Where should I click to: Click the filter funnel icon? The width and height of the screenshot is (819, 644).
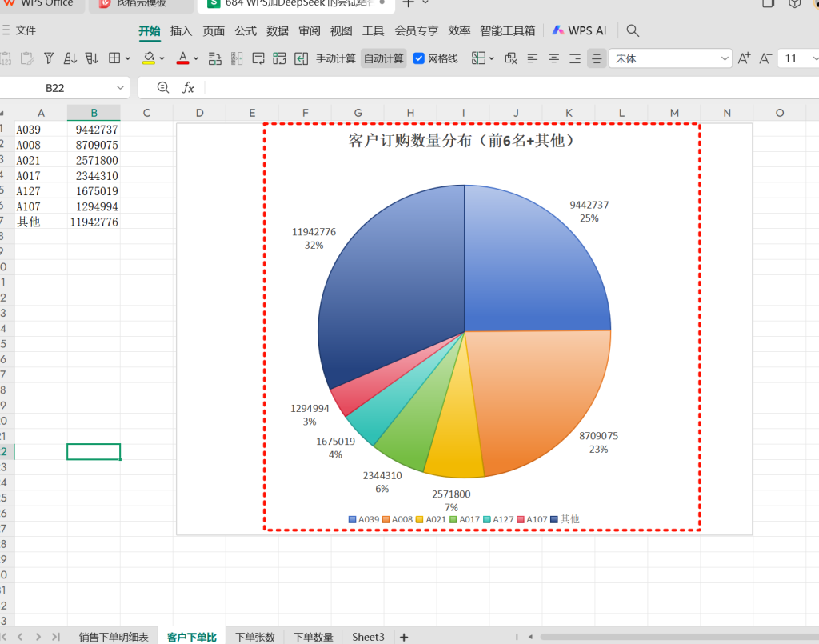coord(49,58)
